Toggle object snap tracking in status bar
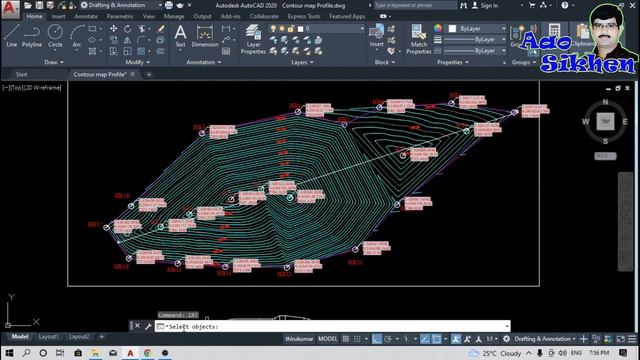640x360 pixels. pyautogui.click(x=425, y=339)
